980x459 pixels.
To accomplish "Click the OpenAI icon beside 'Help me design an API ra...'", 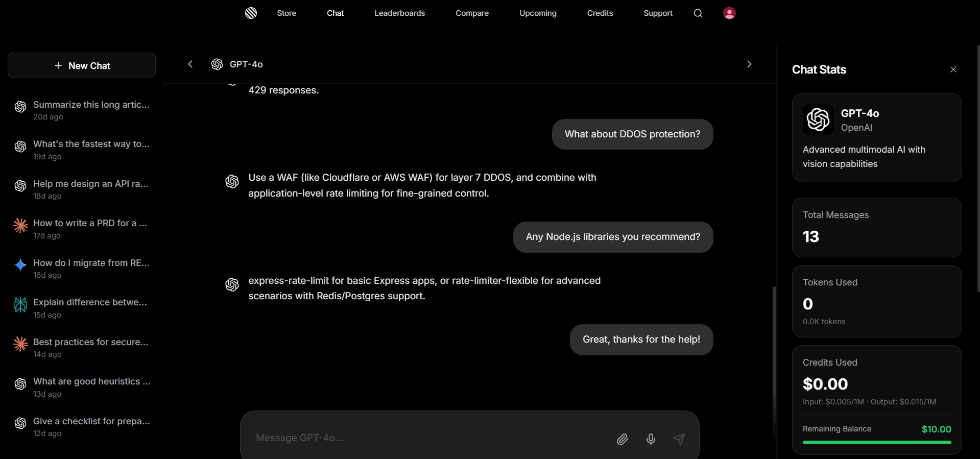I will click(x=20, y=186).
